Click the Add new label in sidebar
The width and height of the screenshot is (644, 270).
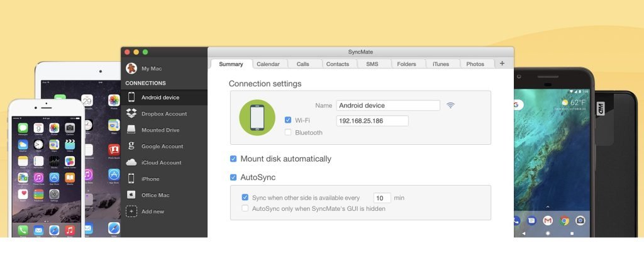153,211
